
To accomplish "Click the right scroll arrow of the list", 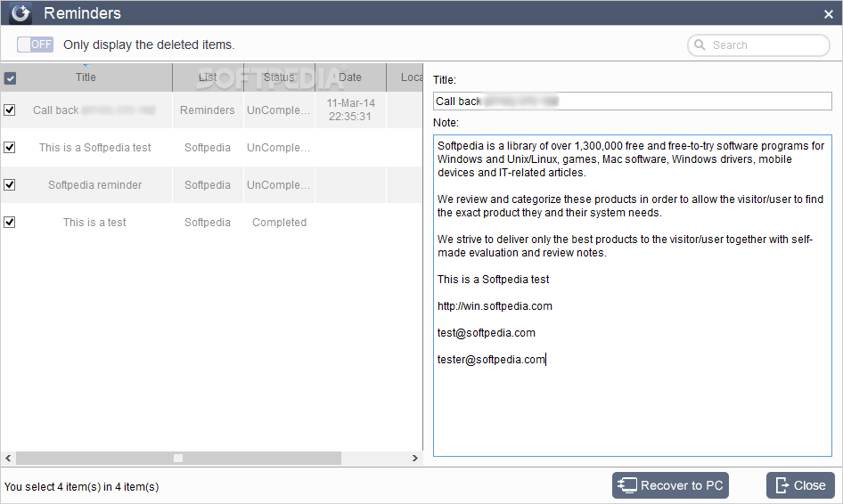I will [414, 458].
